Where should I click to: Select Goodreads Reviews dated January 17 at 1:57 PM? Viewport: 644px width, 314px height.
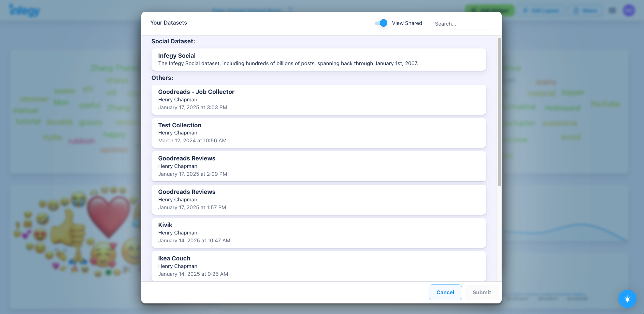319,199
